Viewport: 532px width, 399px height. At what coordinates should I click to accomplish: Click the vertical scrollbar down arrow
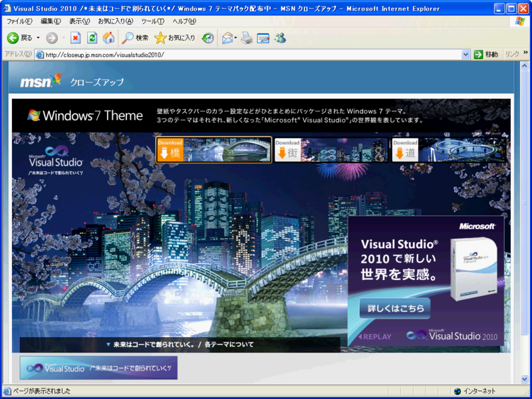point(525,379)
